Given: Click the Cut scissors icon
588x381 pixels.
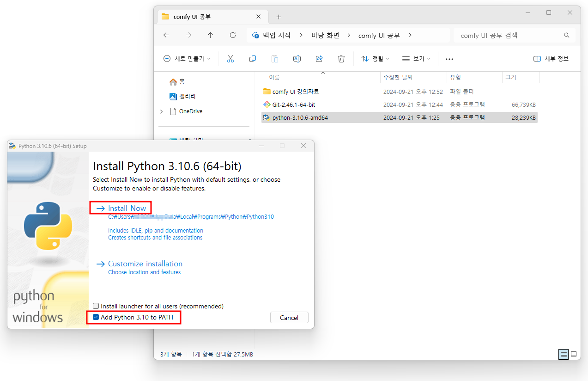Looking at the screenshot, I should click(230, 59).
